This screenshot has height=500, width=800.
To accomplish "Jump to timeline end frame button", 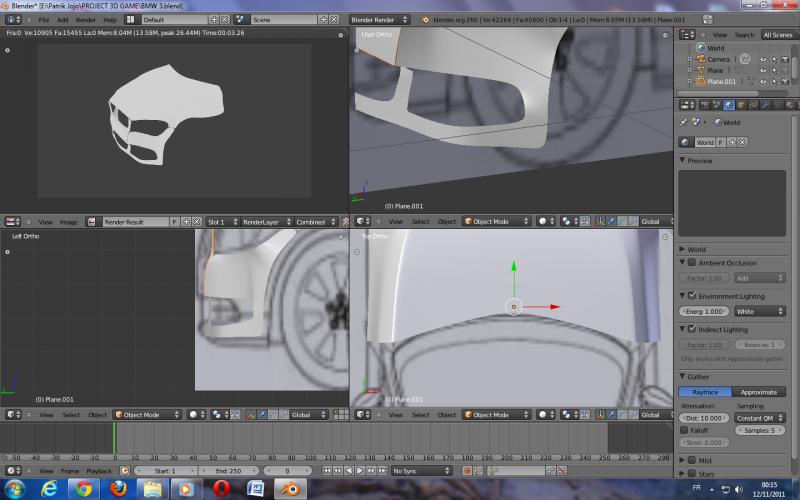I will (382, 470).
